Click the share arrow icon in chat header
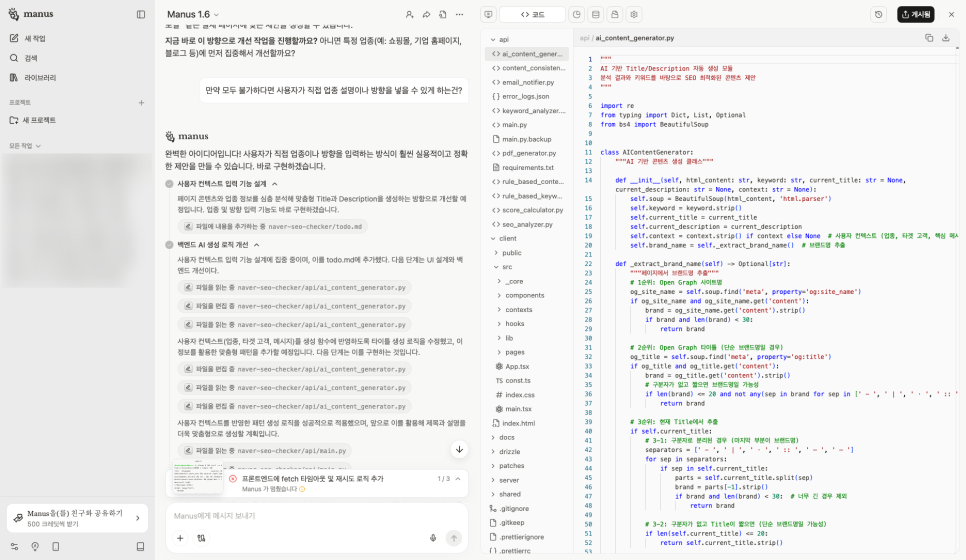The height and width of the screenshot is (560, 966). (x=426, y=15)
